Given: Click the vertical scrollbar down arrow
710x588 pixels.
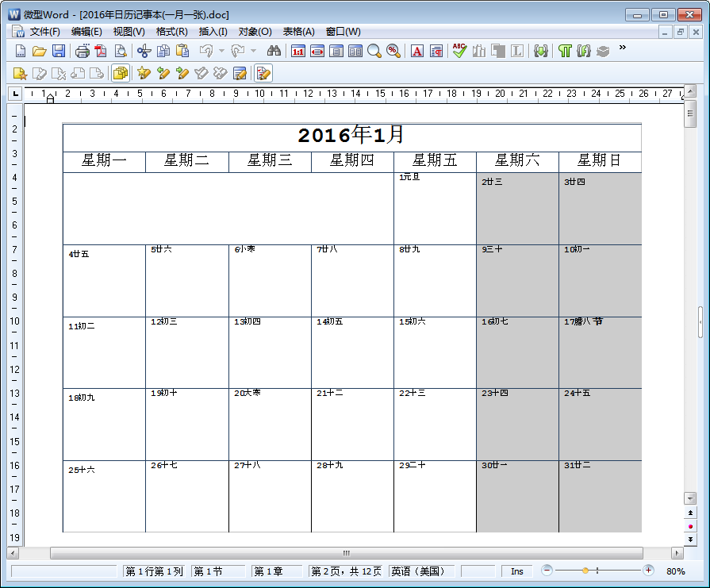Looking at the screenshot, I should tap(690, 498).
